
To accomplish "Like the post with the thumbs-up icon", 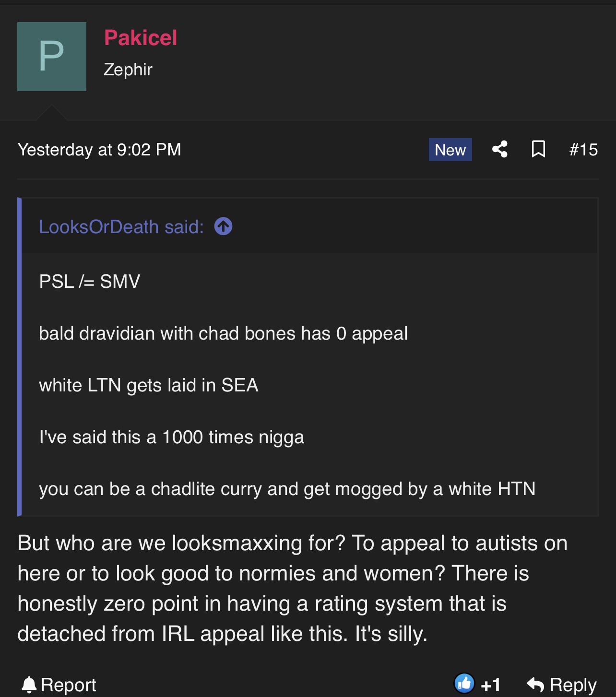I will pyautogui.click(x=464, y=684).
